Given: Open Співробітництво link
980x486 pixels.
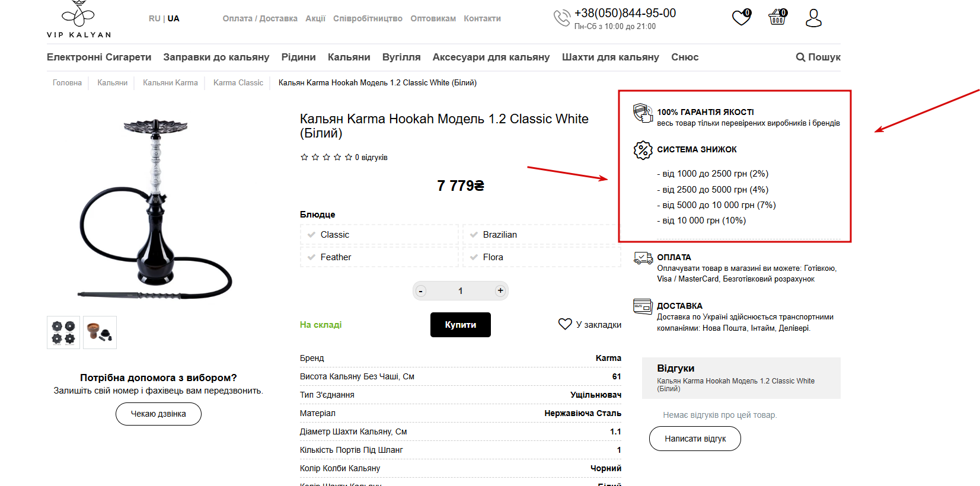Looking at the screenshot, I should click(368, 18).
